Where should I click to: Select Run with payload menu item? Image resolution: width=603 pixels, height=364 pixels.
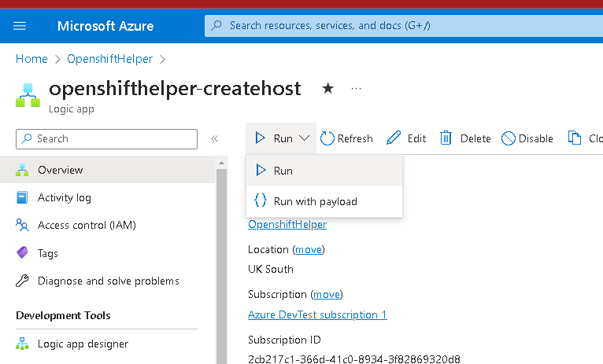click(x=324, y=201)
